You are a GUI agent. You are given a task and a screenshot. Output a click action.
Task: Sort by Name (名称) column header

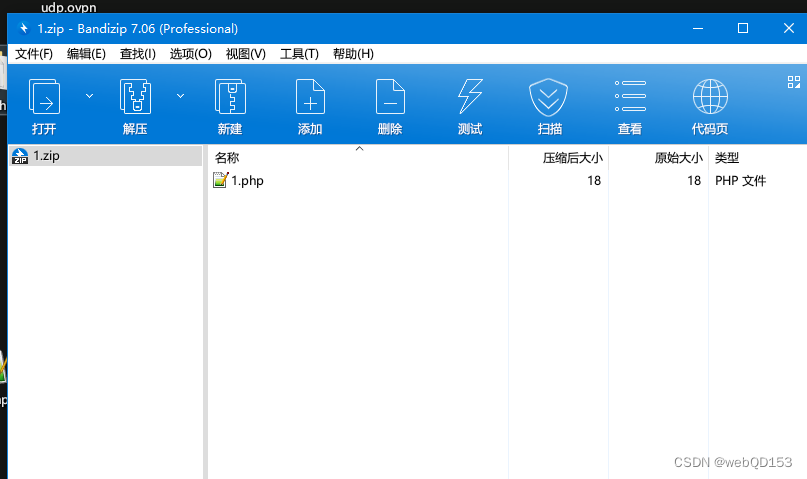(358, 158)
